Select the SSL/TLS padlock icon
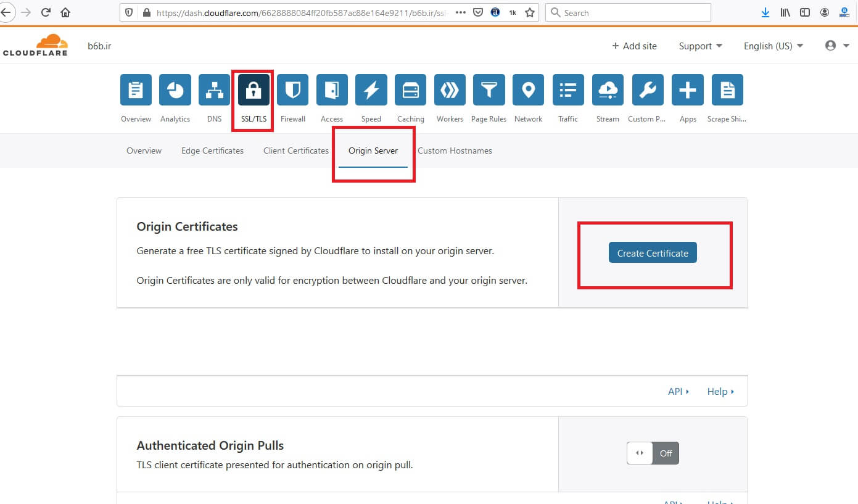 (x=254, y=90)
